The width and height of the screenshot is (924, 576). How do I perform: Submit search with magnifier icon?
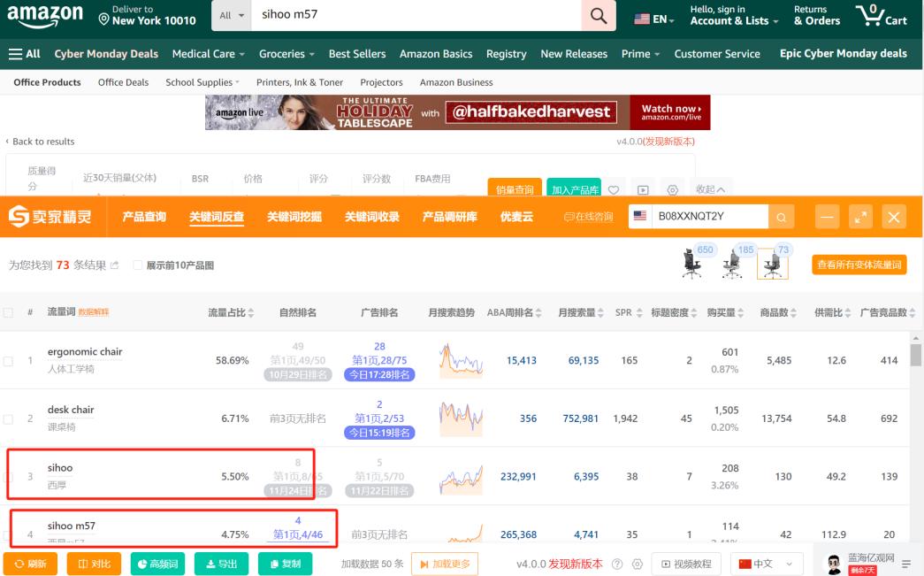pyautogui.click(x=598, y=15)
